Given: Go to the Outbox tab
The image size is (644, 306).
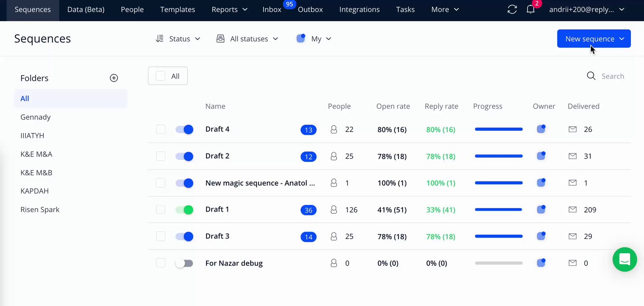Looking at the screenshot, I should [x=310, y=9].
